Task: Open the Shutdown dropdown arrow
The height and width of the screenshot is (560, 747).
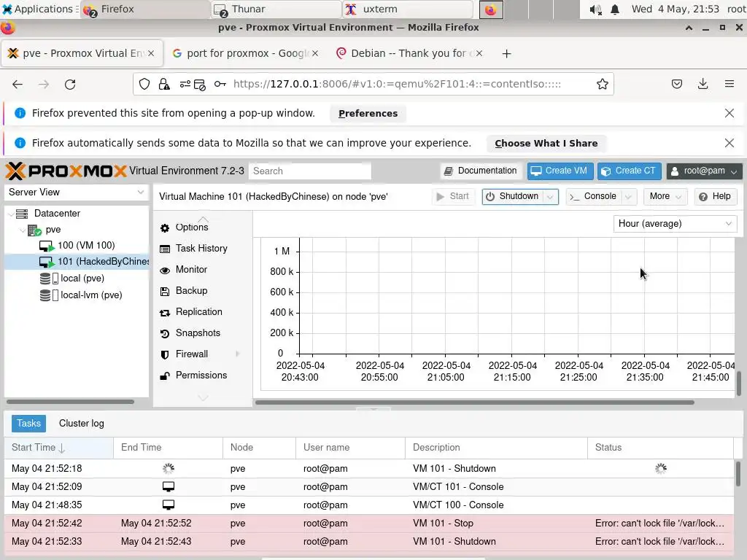Action: coord(550,197)
